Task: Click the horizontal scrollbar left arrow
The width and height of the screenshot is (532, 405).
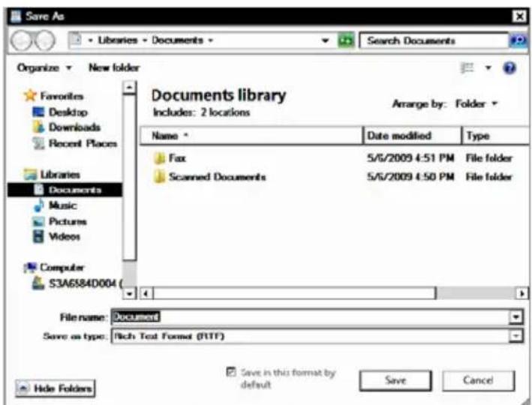Action: tap(146, 293)
